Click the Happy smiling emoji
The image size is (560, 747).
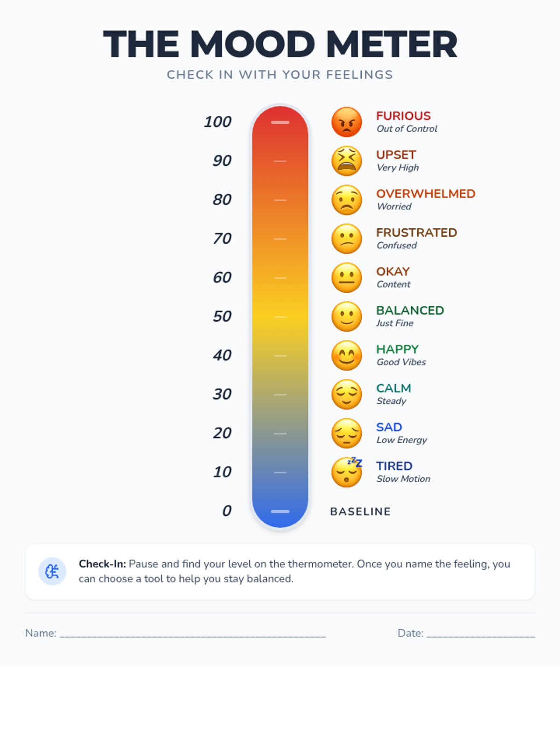(347, 356)
